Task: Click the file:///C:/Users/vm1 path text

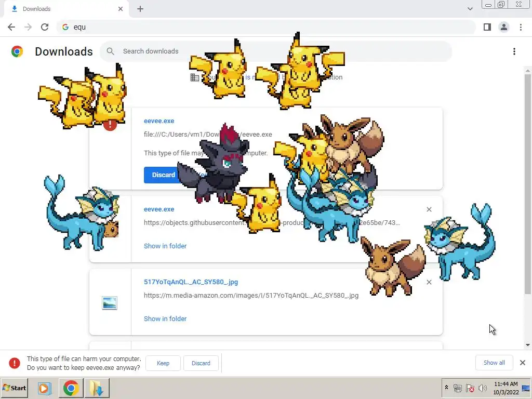Action: (208, 135)
